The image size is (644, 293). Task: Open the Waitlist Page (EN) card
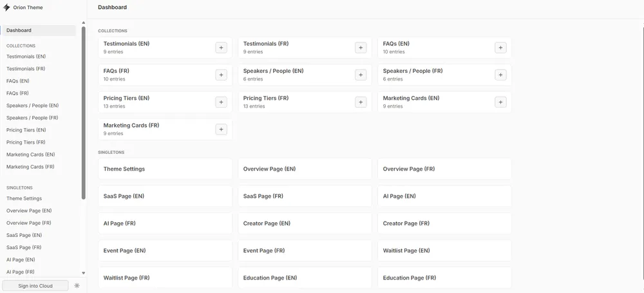tap(444, 250)
